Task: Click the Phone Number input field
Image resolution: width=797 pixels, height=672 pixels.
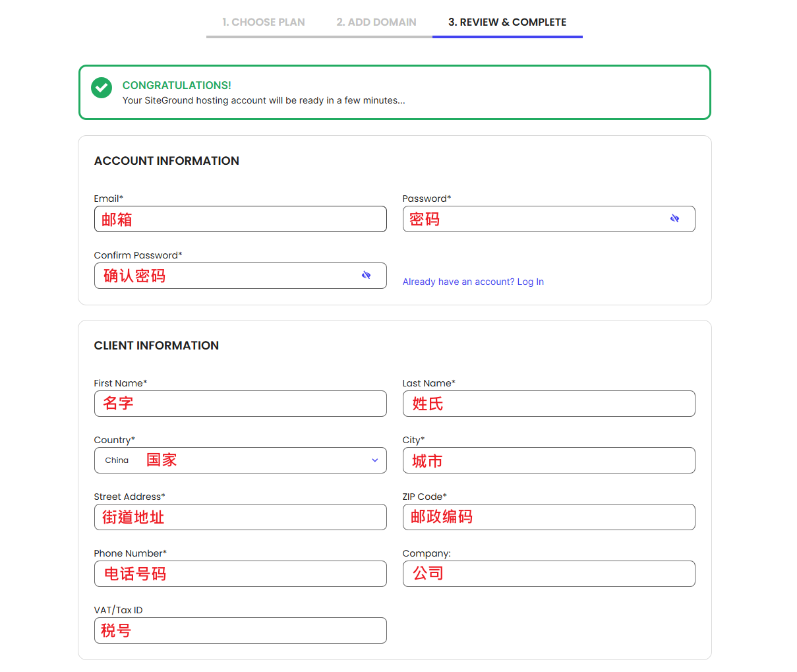Action: pyautogui.click(x=240, y=574)
